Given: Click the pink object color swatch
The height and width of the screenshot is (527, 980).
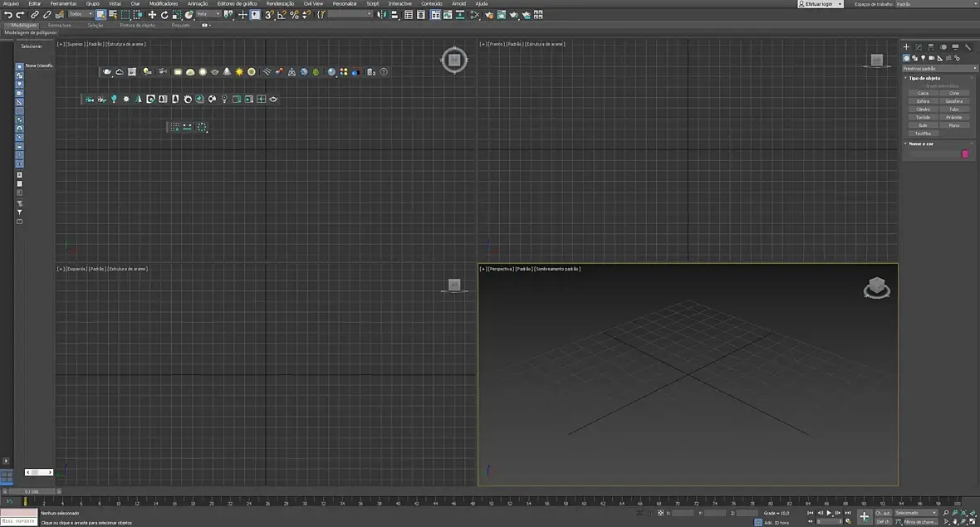Looking at the screenshot, I should pos(965,154).
